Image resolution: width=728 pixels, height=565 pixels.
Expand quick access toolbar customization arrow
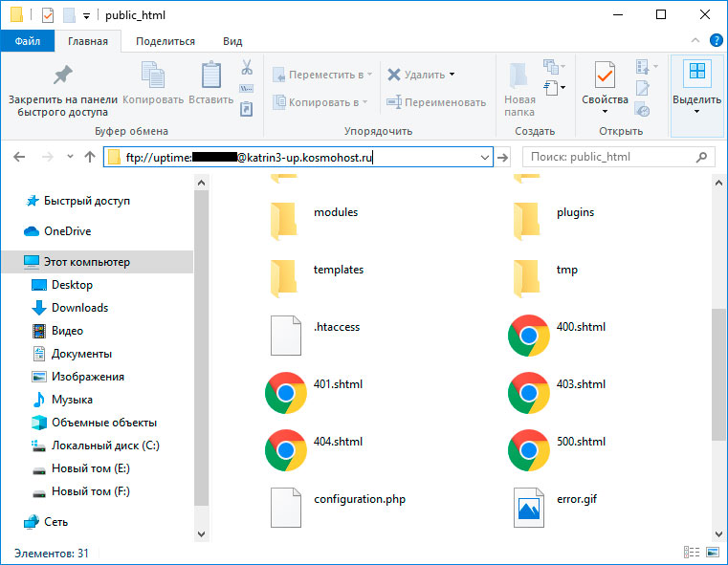(86, 15)
